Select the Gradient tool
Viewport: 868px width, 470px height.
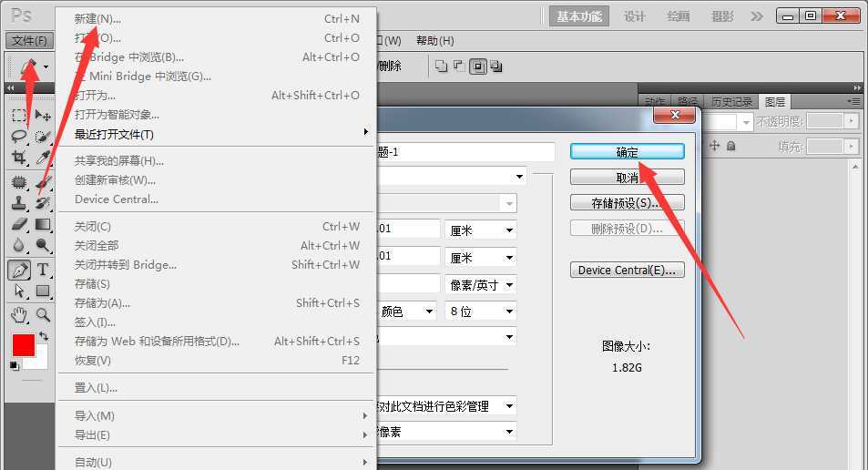[x=43, y=224]
